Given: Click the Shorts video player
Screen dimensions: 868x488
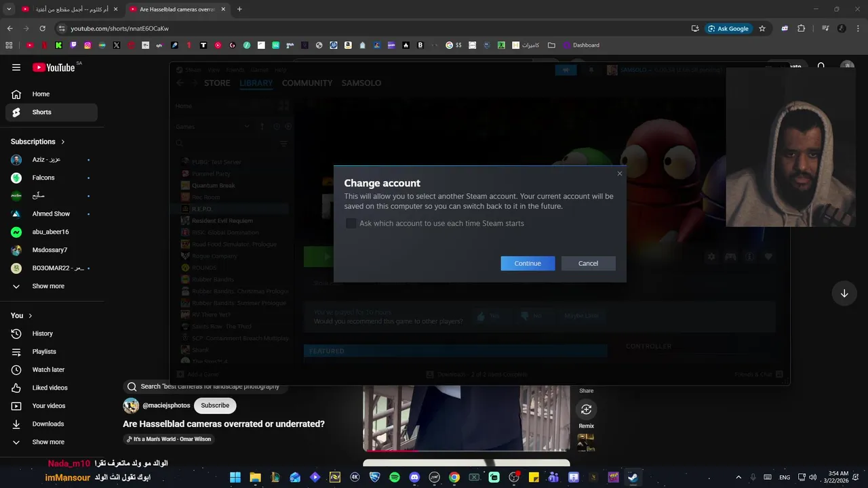Looking at the screenshot, I should [x=467, y=417].
